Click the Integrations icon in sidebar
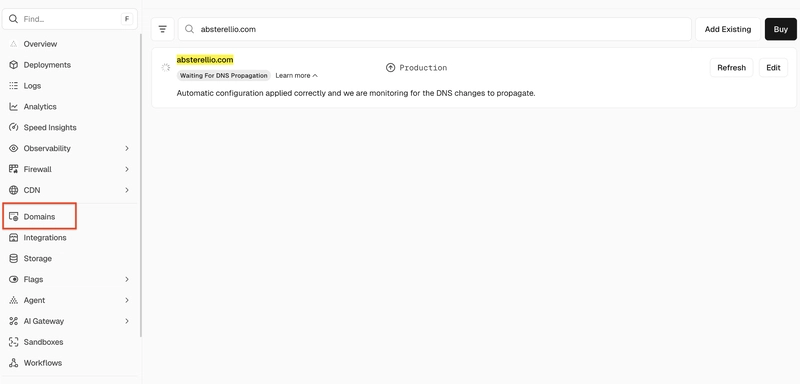Viewport: 800px width, 384px height. click(x=14, y=238)
